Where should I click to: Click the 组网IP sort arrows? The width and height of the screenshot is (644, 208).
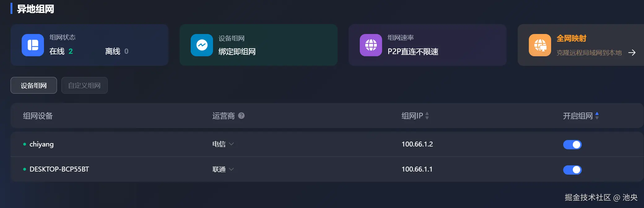(427, 116)
